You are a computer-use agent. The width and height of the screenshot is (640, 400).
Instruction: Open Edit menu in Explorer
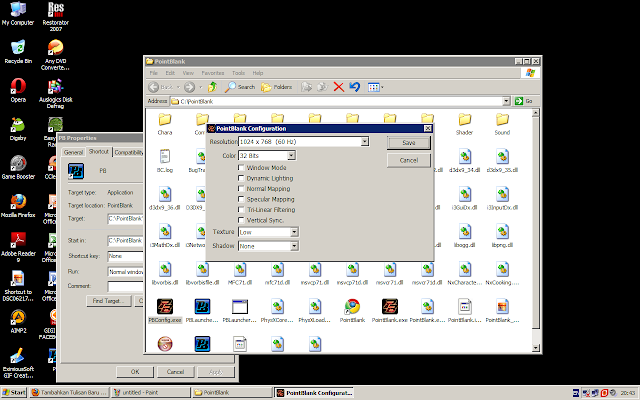170,73
